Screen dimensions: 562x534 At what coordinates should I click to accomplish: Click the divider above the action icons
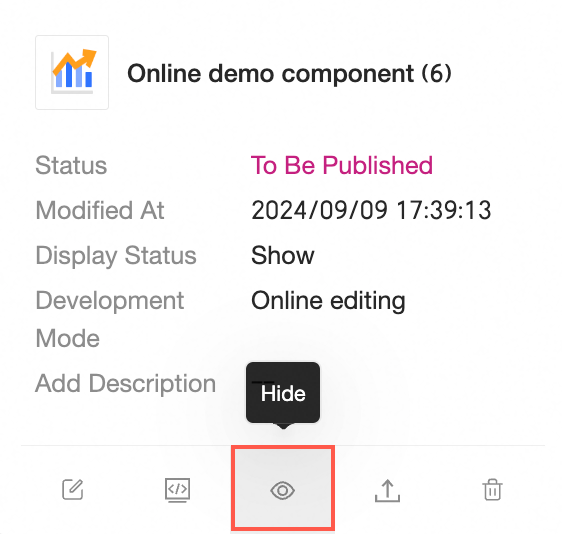tap(283, 445)
